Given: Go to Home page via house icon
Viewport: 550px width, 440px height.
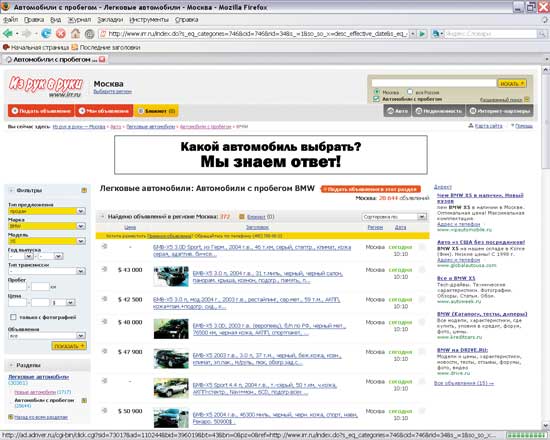Looking at the screenshot, I should click(x=75, y=34).
